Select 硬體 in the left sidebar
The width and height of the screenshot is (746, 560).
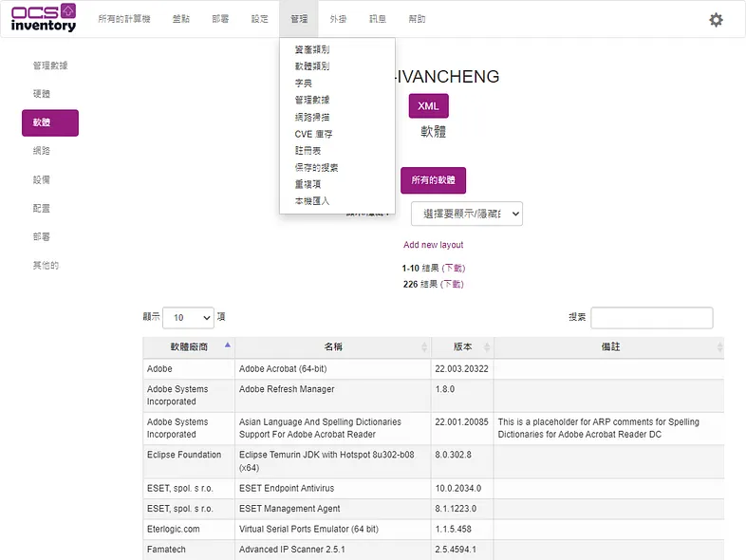click(x=42, y=94)
